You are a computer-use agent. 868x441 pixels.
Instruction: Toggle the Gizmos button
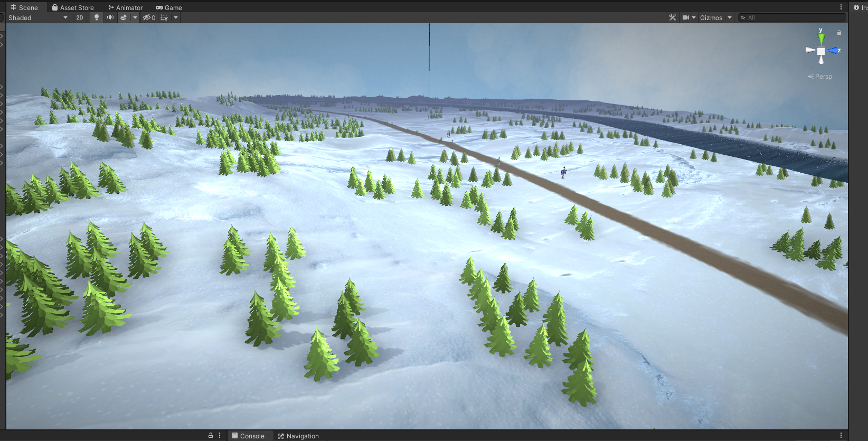(x=711, y=17)
